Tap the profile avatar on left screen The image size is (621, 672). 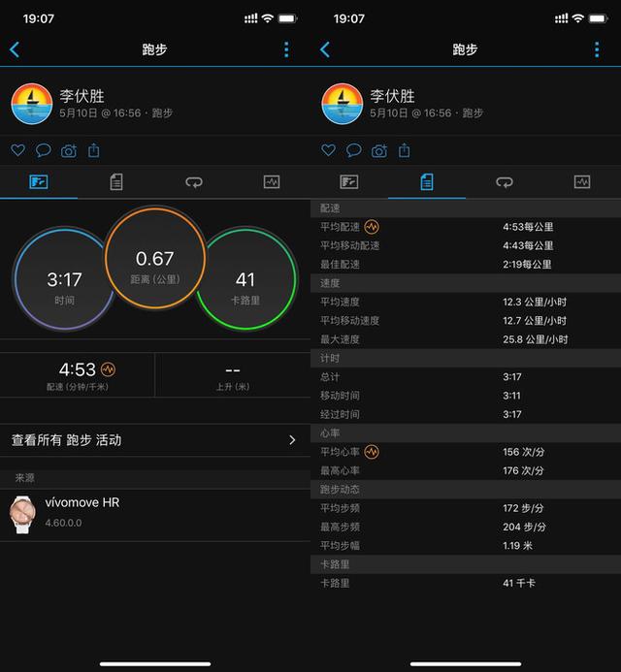[32, 104]
